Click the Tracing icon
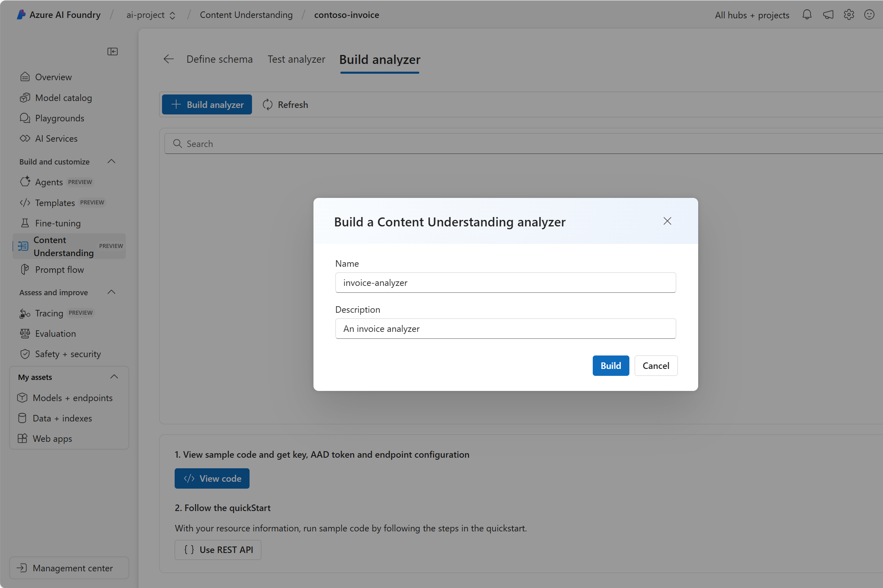Image resolution: width=883 pixels, height=588 pixels. coord(25,313)
